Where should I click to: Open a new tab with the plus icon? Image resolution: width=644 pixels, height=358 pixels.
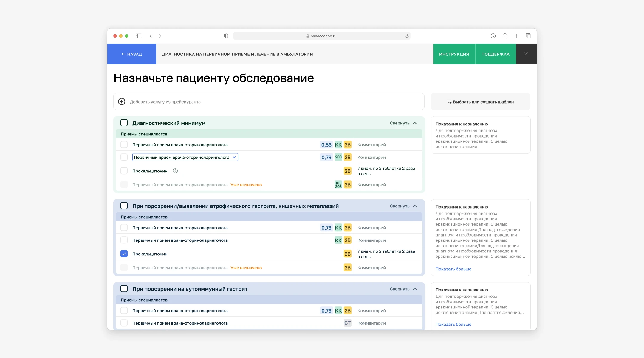(x=517, y=36)
